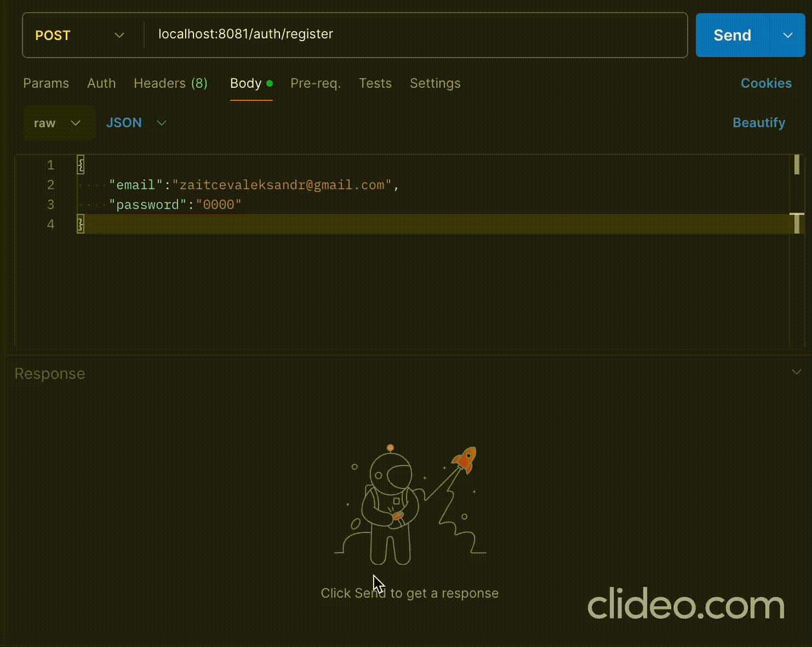Click the request URL field
Image resolution: width=812 pixels, height=647 pixels.
416,35
